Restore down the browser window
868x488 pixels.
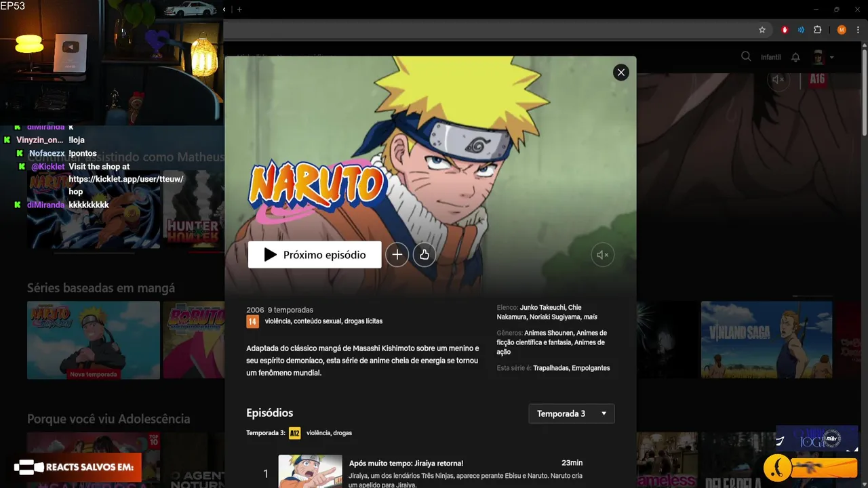tap(837, 9)
